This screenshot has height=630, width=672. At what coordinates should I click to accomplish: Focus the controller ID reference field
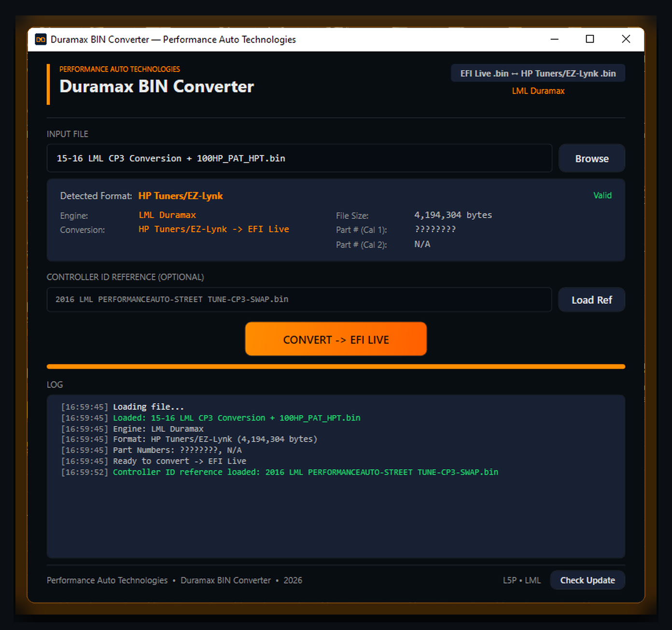coord(299,300)
